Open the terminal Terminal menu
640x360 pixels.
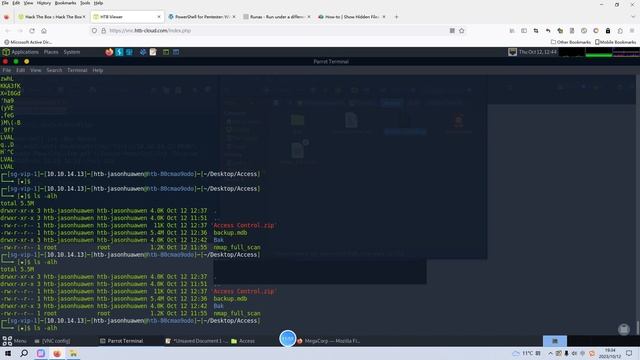pos(77,70)
